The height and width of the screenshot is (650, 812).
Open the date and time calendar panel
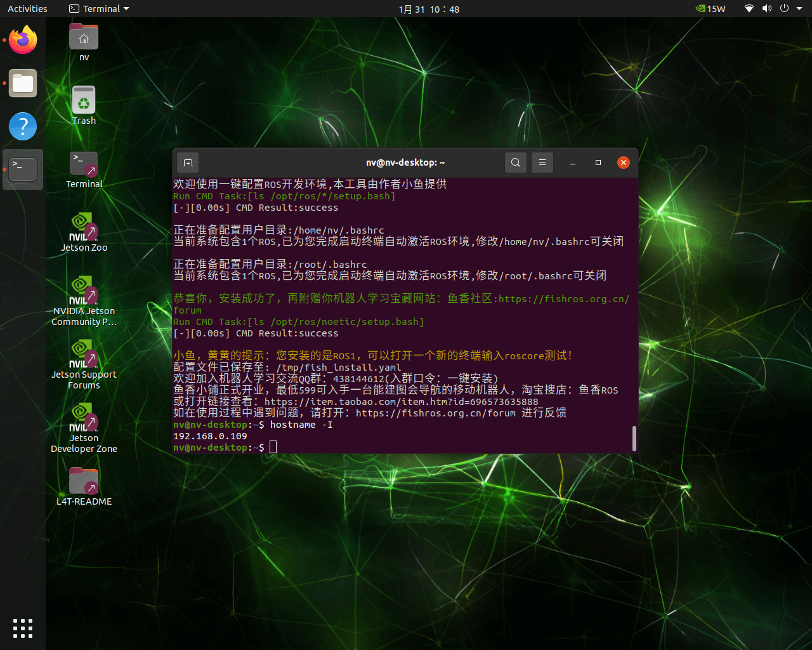429,9
